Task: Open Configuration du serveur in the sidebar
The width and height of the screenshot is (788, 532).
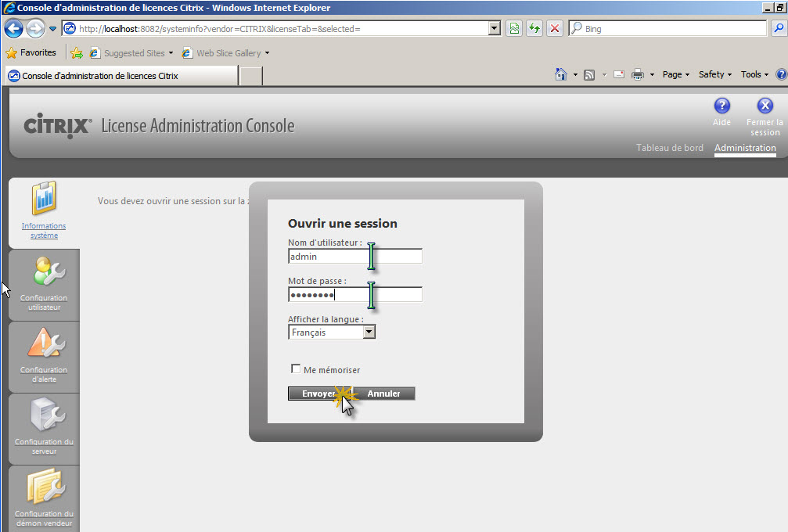Action: coord(44,429)
